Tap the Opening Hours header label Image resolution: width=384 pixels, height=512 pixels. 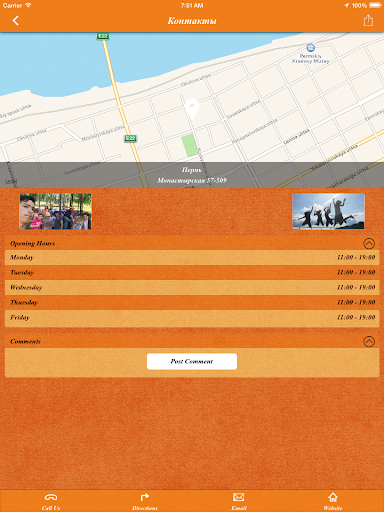pyautogui.click(x=32, y=243)
